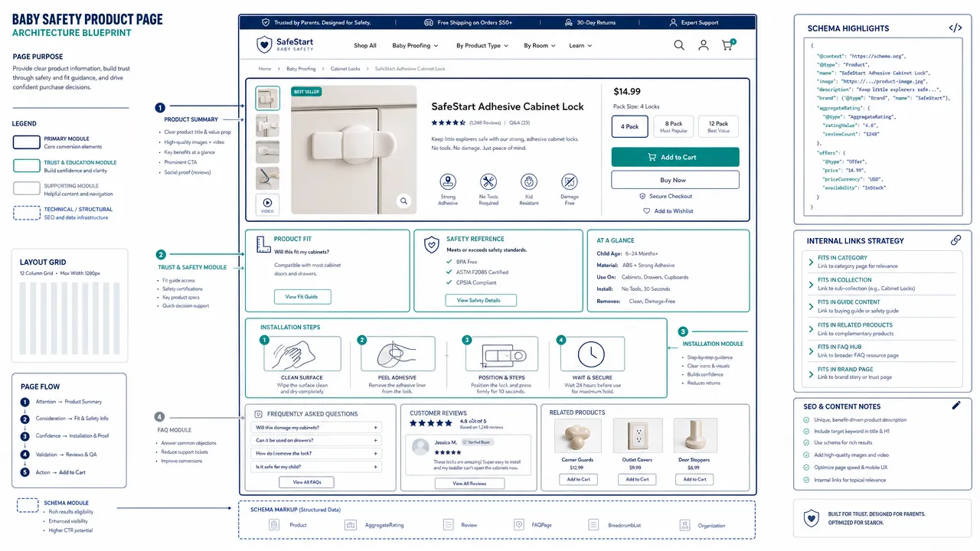980x551 pixels.
Task: Click the ASTM F2085 Certified checkmark
Action: pos(449,272)
